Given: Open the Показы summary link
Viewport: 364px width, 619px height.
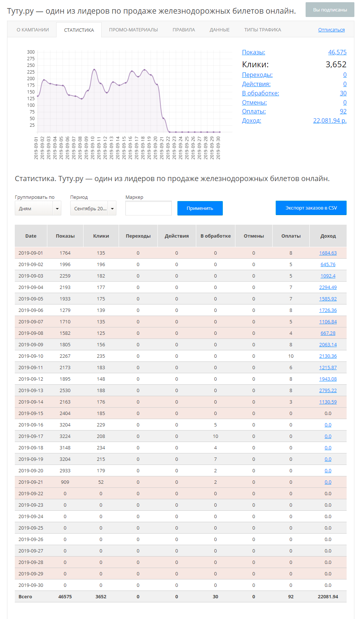Looking at the screenshot, I should [x=254, y=52].
